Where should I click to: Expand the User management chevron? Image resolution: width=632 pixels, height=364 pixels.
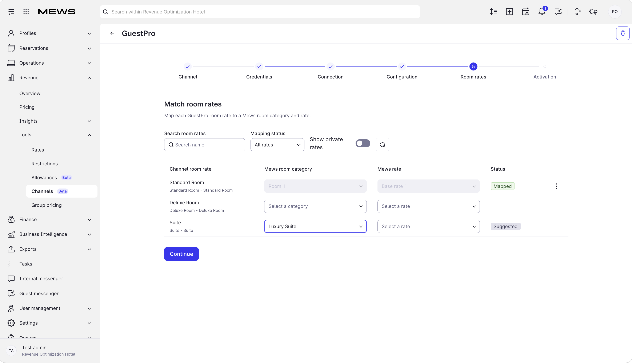click(x=89, y=308)
